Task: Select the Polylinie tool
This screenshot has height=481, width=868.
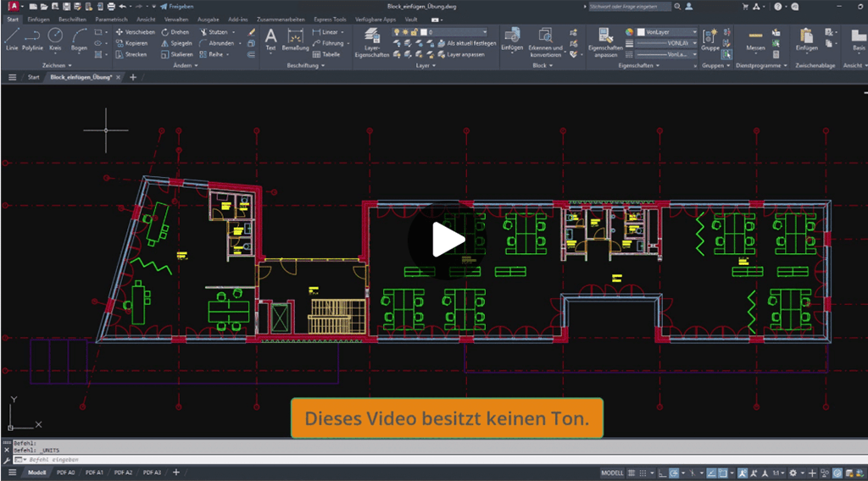Action: [x=32, y=39]
